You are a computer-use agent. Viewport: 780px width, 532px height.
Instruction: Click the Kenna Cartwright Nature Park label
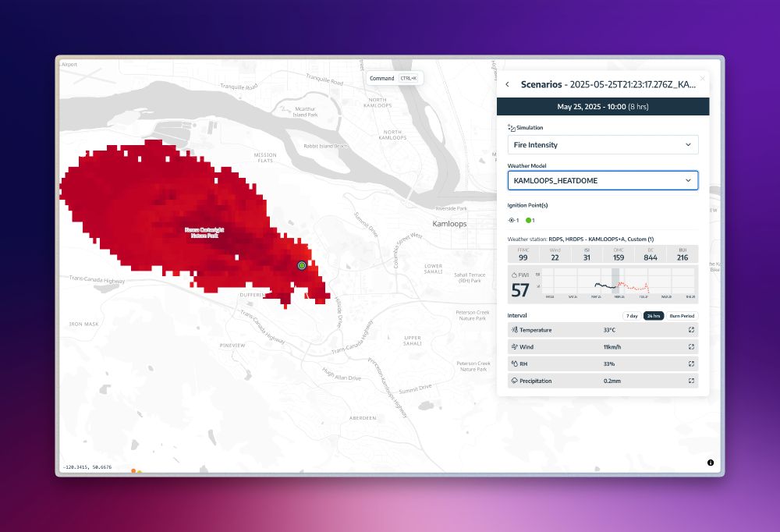coord(204,232)
